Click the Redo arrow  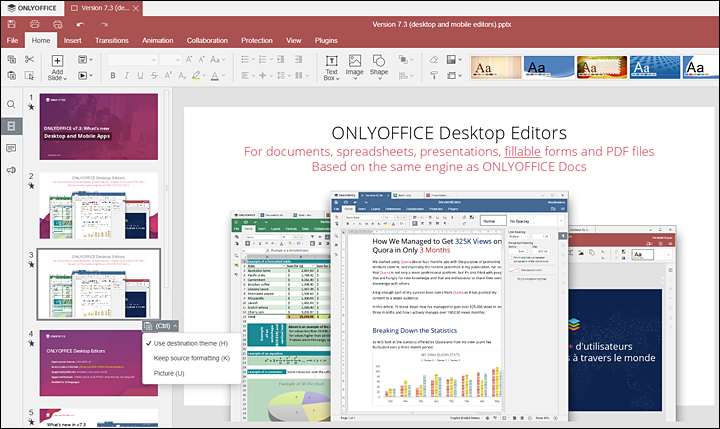tap(104, 24)
